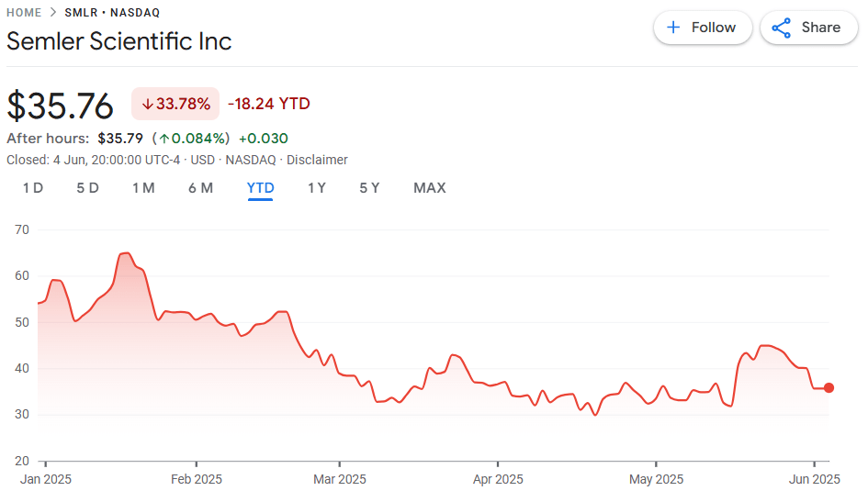The image size is (868, 502).
Task: Follow Semler Scientific stock
Action: click(703, 28)
